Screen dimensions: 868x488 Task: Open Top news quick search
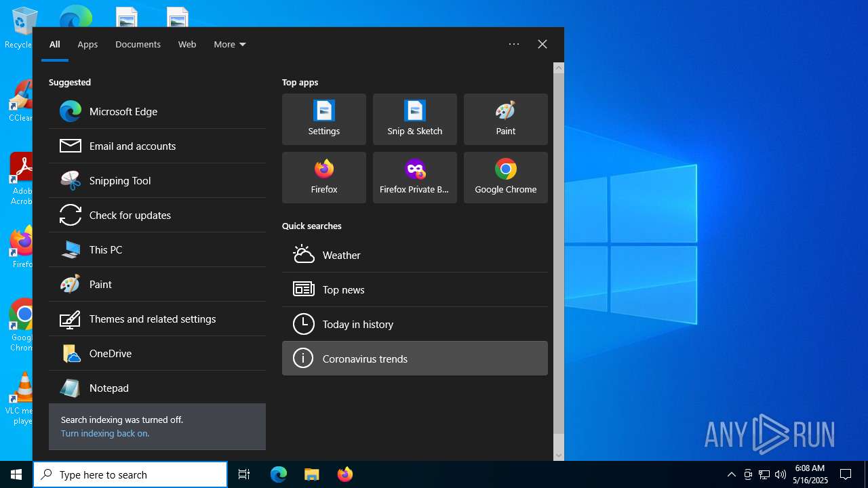415,289
